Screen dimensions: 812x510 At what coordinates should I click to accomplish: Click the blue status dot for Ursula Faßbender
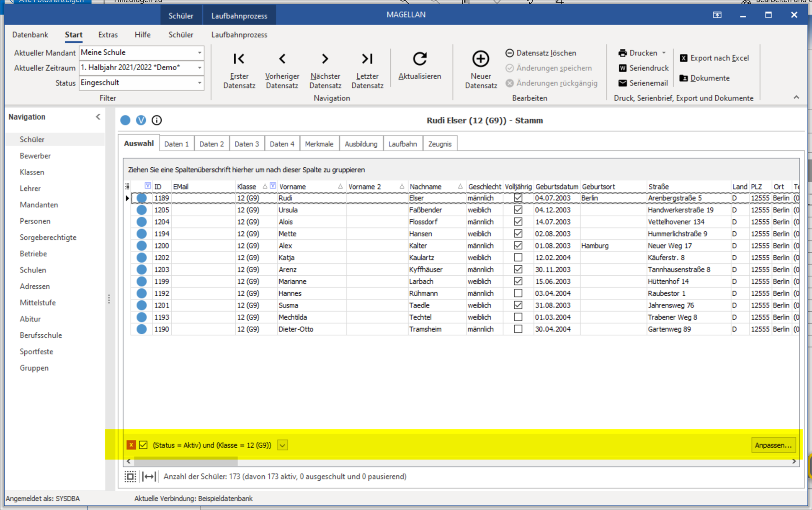click(x=142, y=210)
